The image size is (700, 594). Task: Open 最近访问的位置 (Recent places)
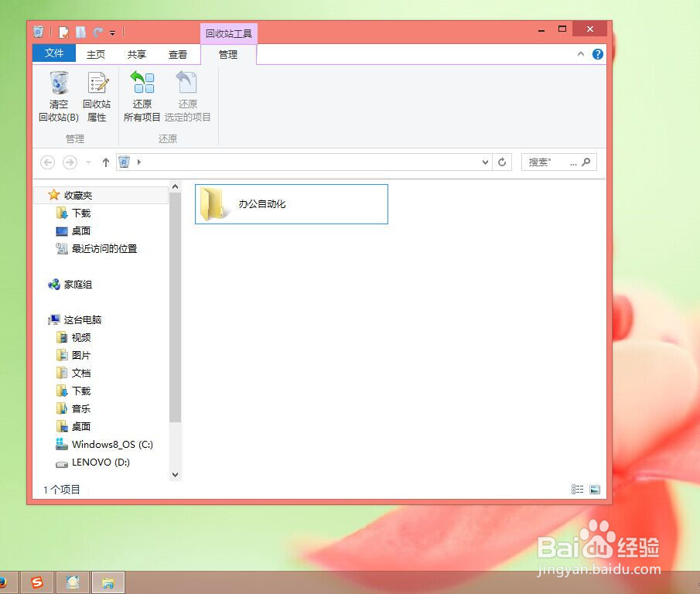click(x=104, y=248)
